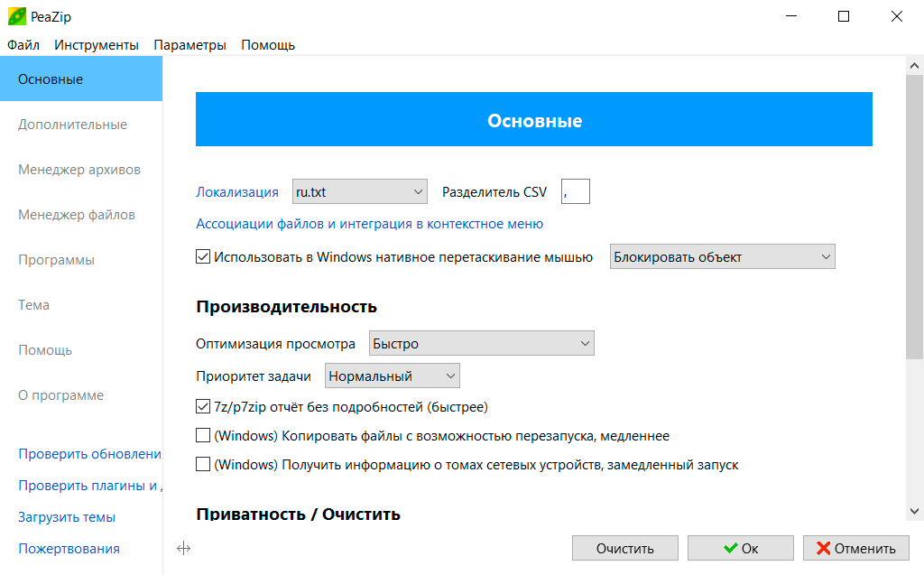Open the Помощь sidebar tab
This screenshot has width=924, height=575.
[x=45, y=350]
